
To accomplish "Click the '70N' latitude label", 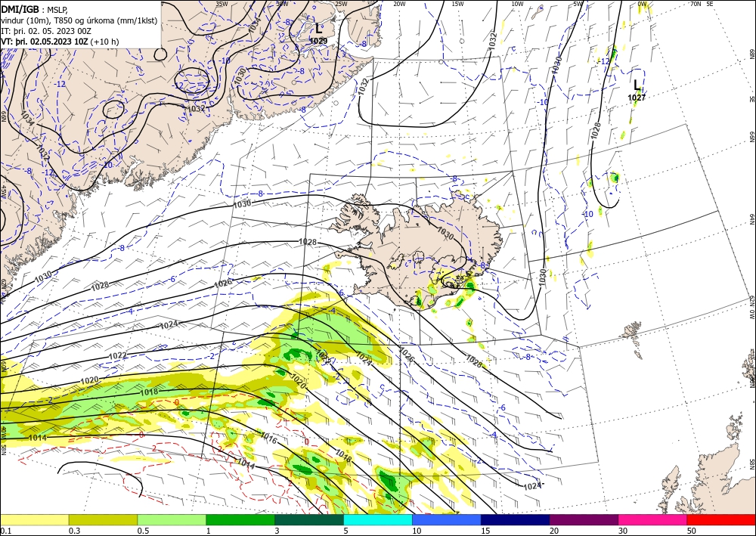I will 696,4.
